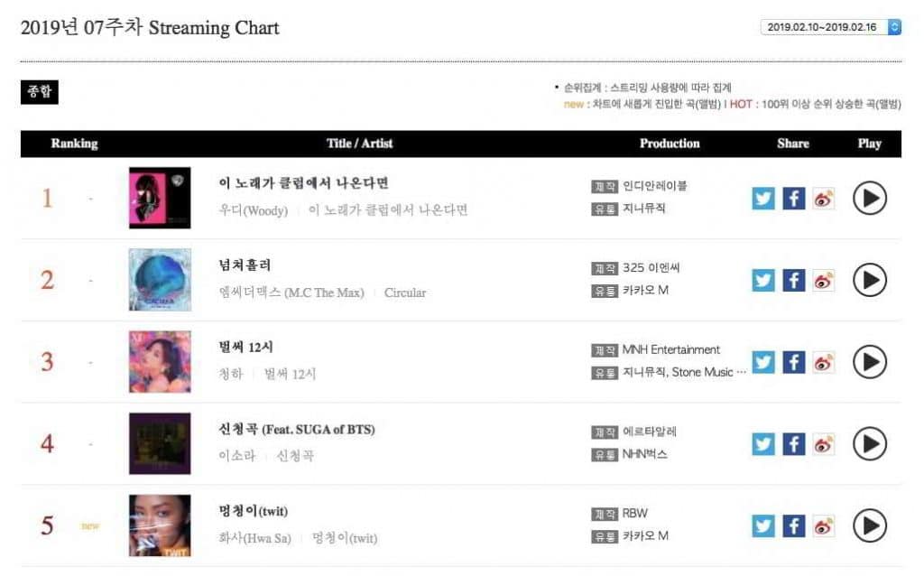The image size is (924, 576).
Task: Open the Hwa Sa twit album cover
Action: tap(160, 525)
